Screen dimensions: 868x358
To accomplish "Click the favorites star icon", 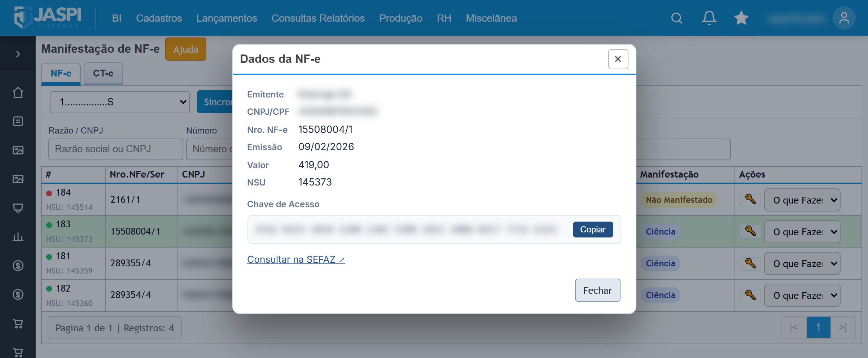I will pyautogui.click(x=741, y=18).
